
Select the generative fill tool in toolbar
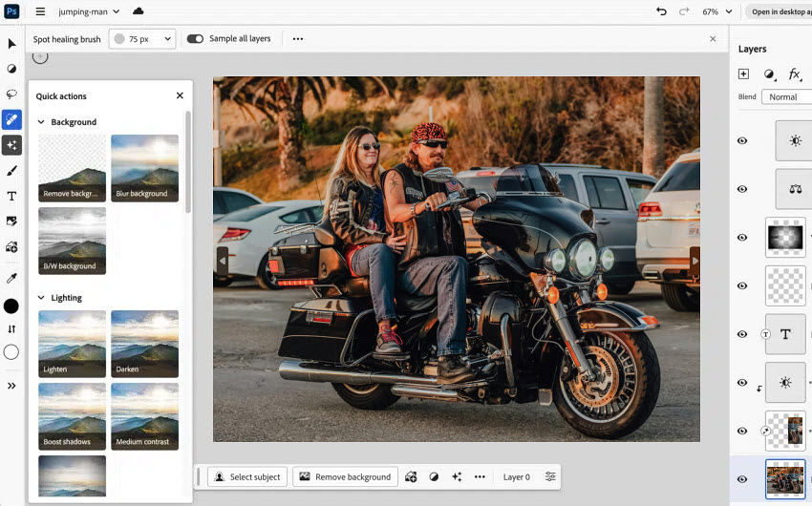[11, 246]
